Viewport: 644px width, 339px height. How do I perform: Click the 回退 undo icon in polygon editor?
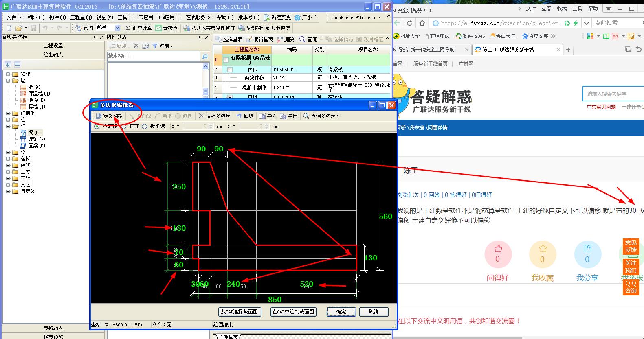pyautogui.click(x=239, y=116)
